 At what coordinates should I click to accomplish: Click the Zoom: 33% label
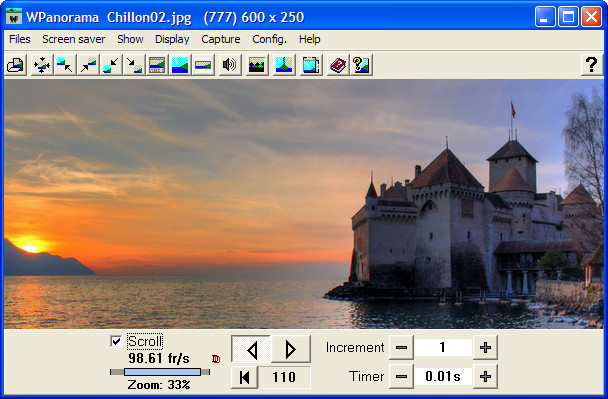[x=159, y=385]
